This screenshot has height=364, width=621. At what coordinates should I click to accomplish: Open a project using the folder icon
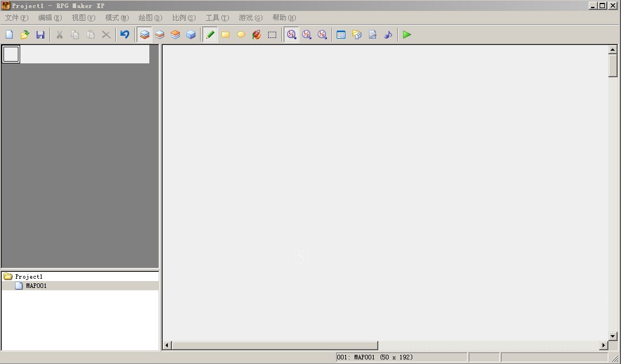(x=25, y=35)
